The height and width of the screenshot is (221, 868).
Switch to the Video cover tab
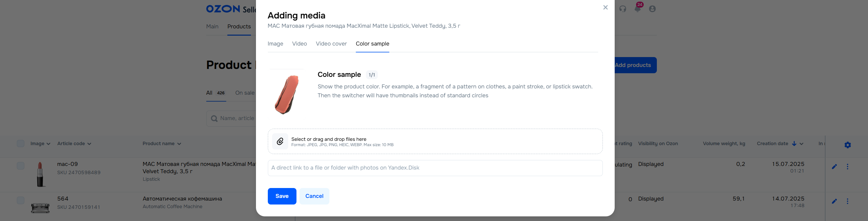tap(331, 44)
